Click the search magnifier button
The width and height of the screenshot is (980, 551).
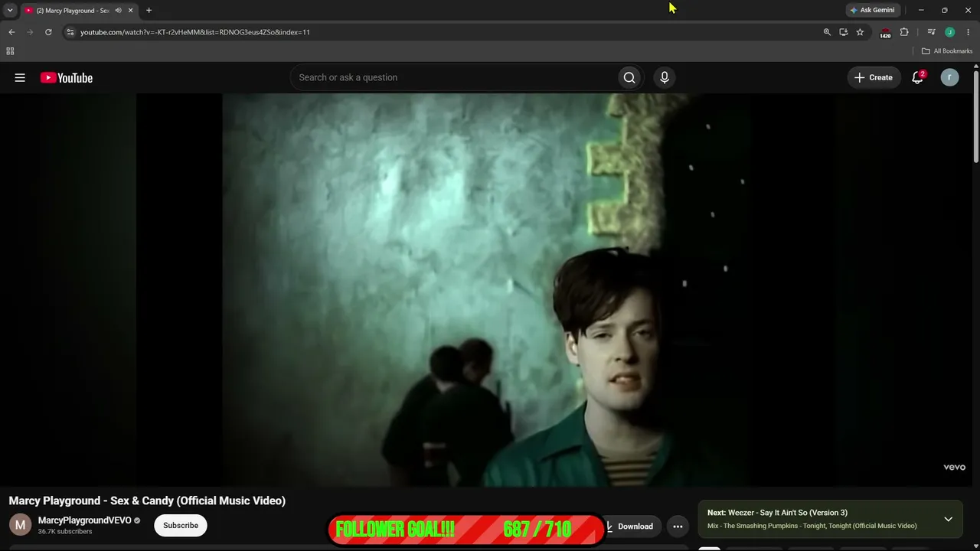(629, 77)
